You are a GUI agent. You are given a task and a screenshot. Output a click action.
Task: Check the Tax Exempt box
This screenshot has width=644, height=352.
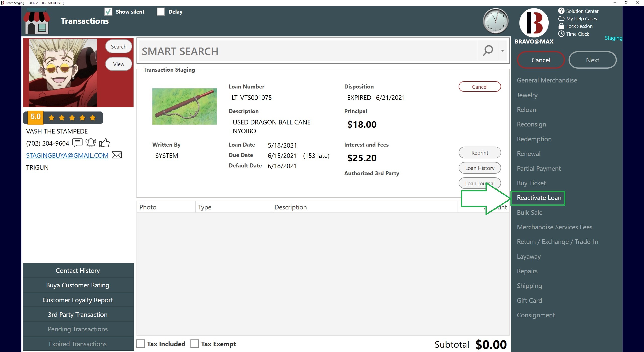coord(194,343)
